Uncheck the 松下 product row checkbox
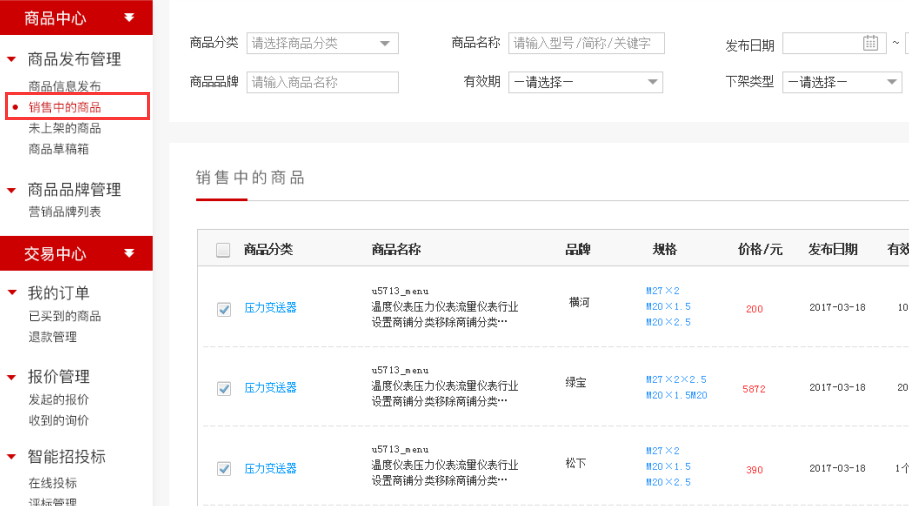909x506 pixels. coord(224,468)
